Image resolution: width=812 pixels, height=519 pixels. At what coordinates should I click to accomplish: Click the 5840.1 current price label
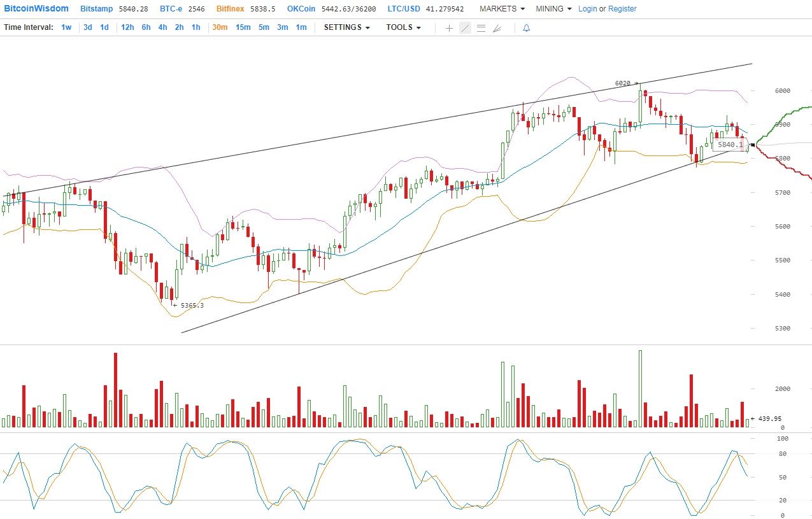click(730, 145)
